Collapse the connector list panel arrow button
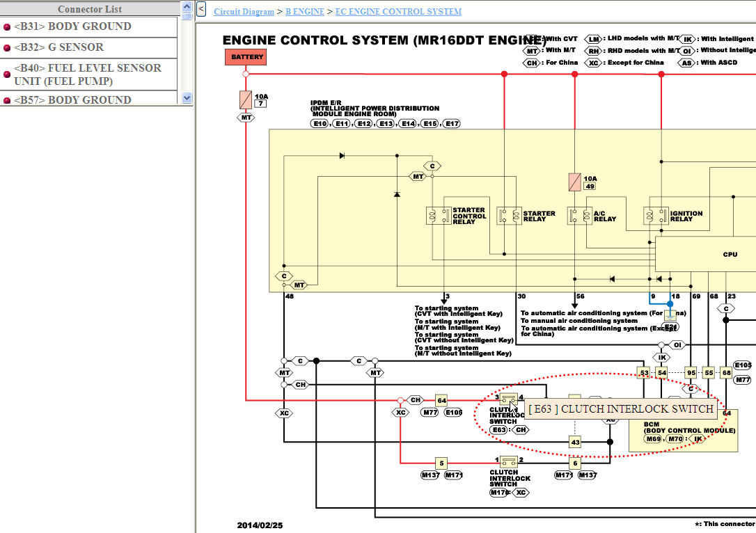756x533 pixels. (202, 9)
